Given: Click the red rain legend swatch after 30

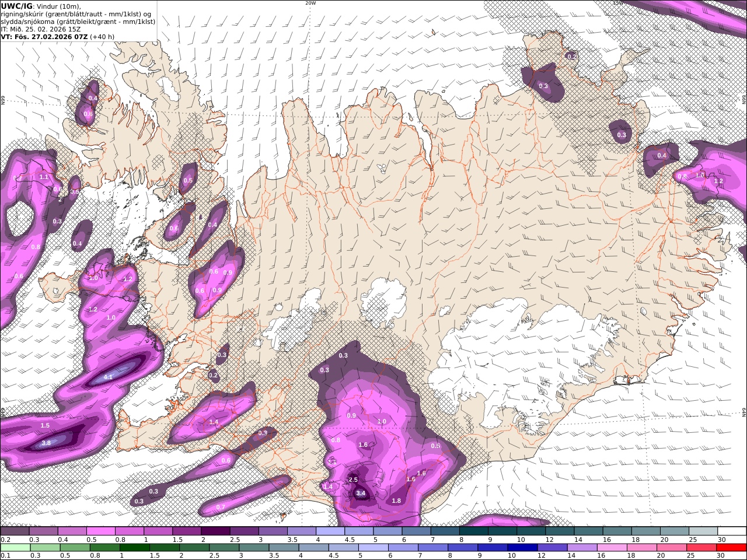Looking at the screenshot, I should [731, 547].
